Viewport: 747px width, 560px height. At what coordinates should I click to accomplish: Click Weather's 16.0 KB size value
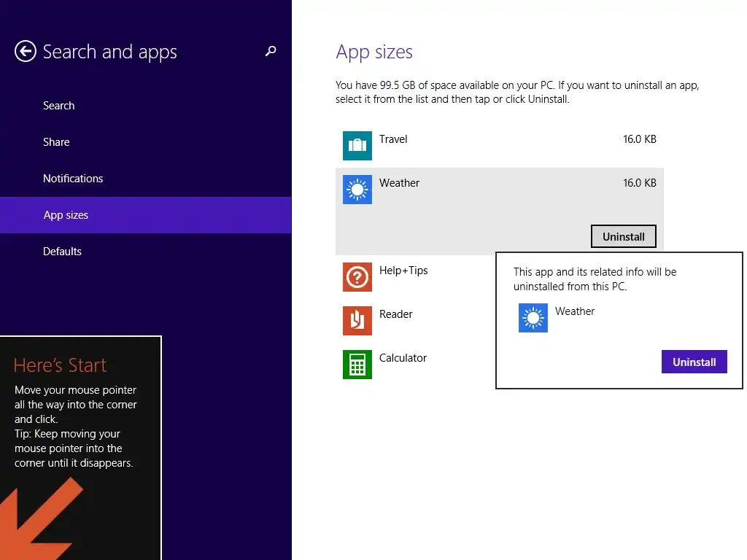coord(640,183)
